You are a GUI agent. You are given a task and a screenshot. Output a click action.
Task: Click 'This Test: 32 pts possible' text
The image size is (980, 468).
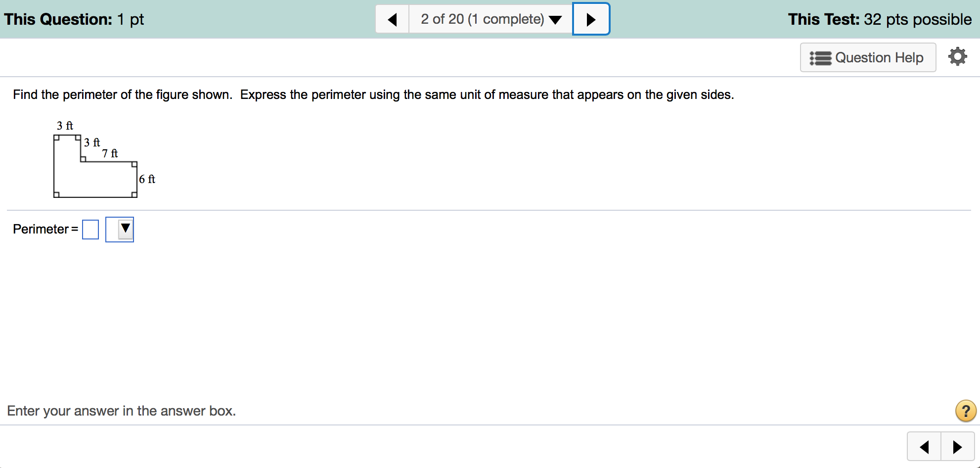(x=880, y=19)
